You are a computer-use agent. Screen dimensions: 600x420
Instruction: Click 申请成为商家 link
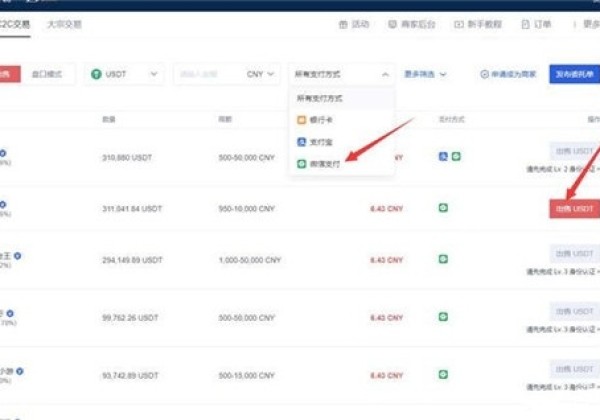(508, 74)
